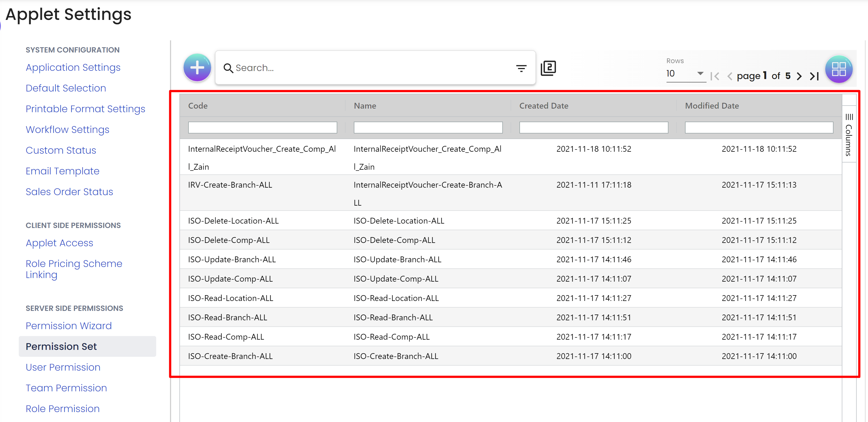Click the stacked pages icon beside search
This screenshot has height=422, width=868.
click(x=548, y=68)
